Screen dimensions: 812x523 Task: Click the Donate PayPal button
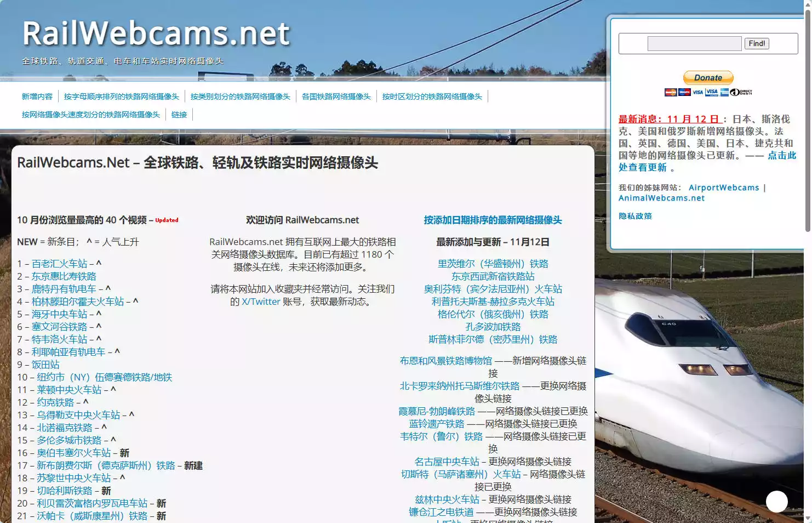708,78
